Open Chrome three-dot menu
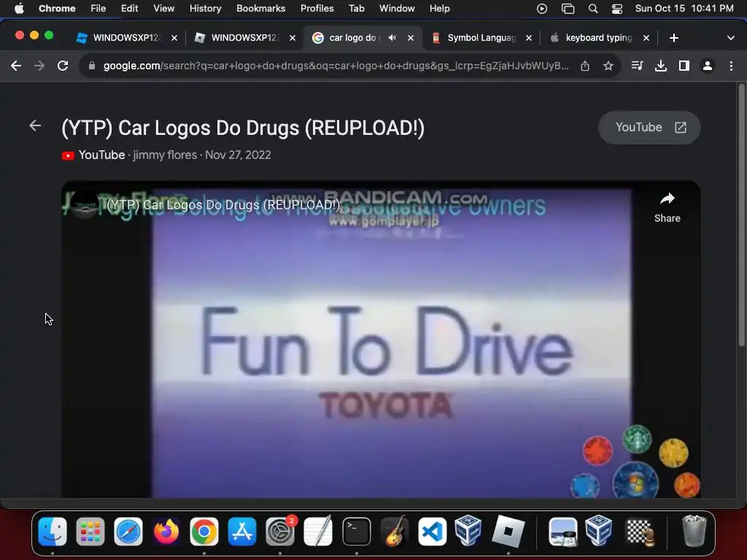747x560 pixels. (731, 66)
